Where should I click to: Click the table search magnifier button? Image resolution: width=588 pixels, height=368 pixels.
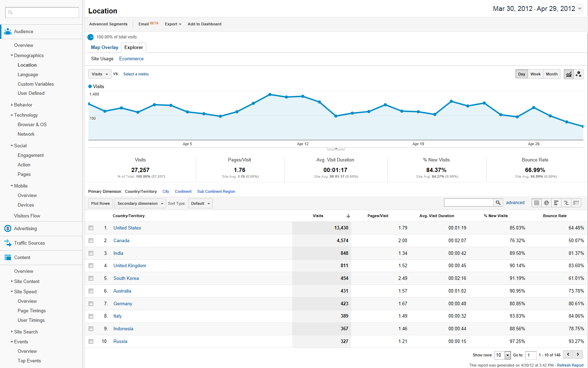tap(498, 203)
